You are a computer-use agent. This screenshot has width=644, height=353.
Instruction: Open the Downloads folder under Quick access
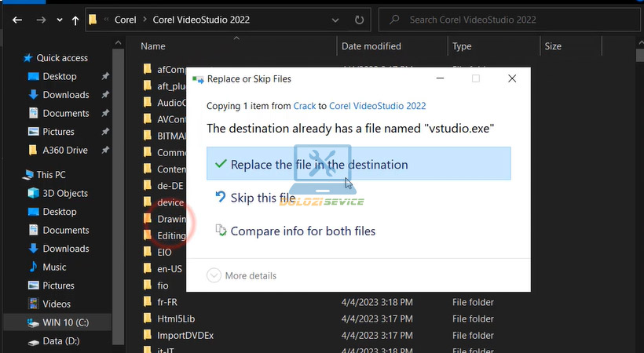(65, 95)
